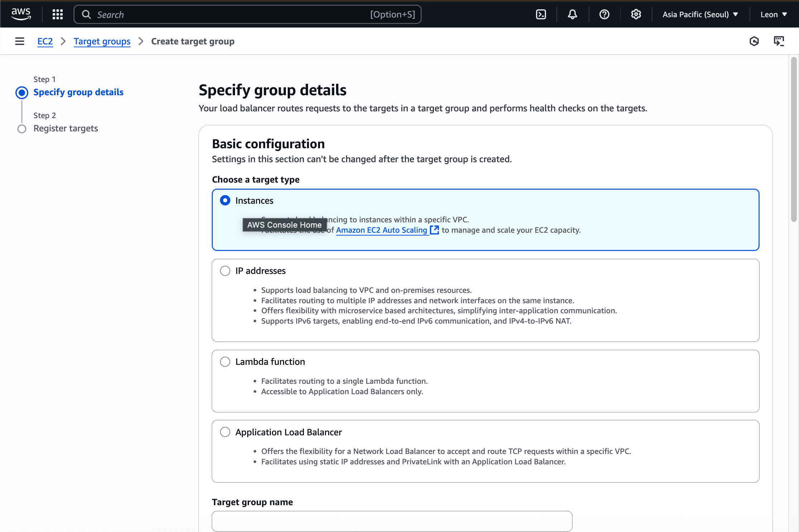Launch CloudShell from the top bar
799x532 pixels.
(x=541, y=14)
